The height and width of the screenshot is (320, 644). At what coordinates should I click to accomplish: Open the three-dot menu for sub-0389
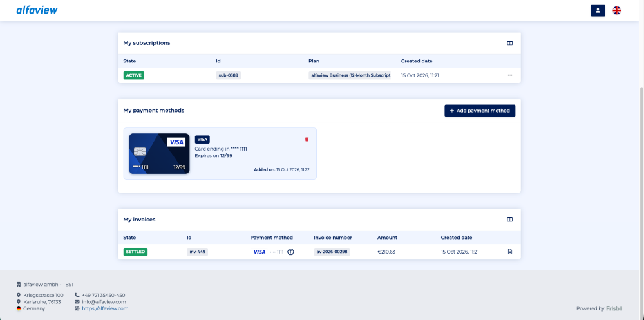click(x=509, y=75)
